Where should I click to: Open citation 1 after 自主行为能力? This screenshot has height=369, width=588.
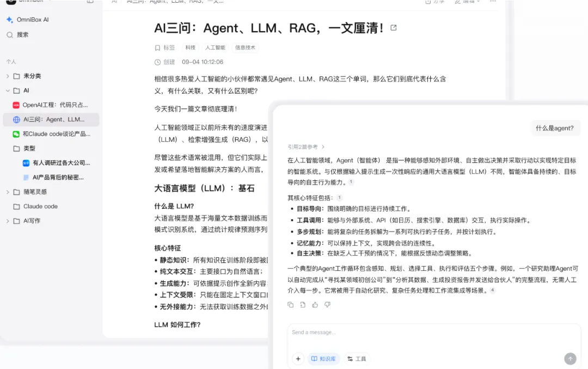pos(351,182)
